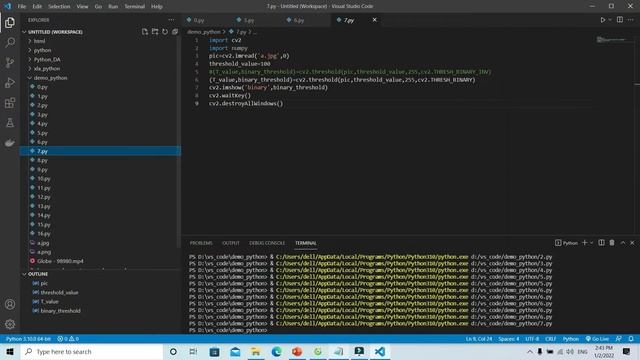The width and height of the screenshot is (640, 360).
Task: Run Python file with play button
Action: tap(602, 20)
